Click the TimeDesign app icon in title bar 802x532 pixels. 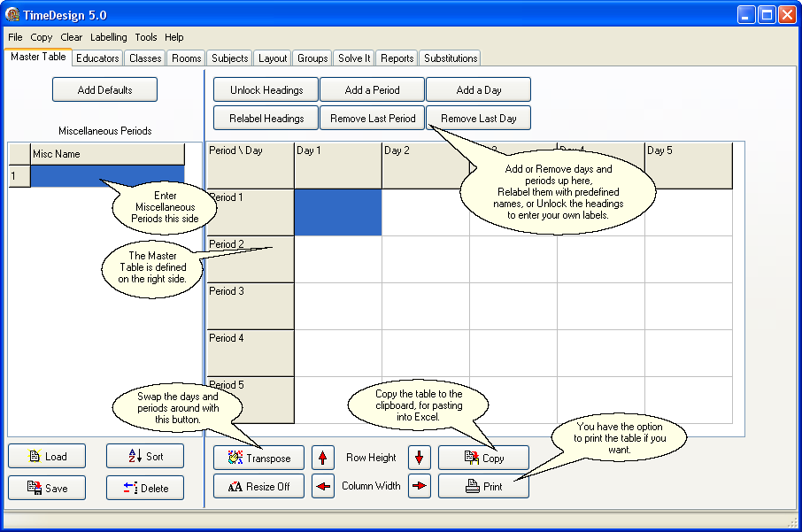point(12,14)
